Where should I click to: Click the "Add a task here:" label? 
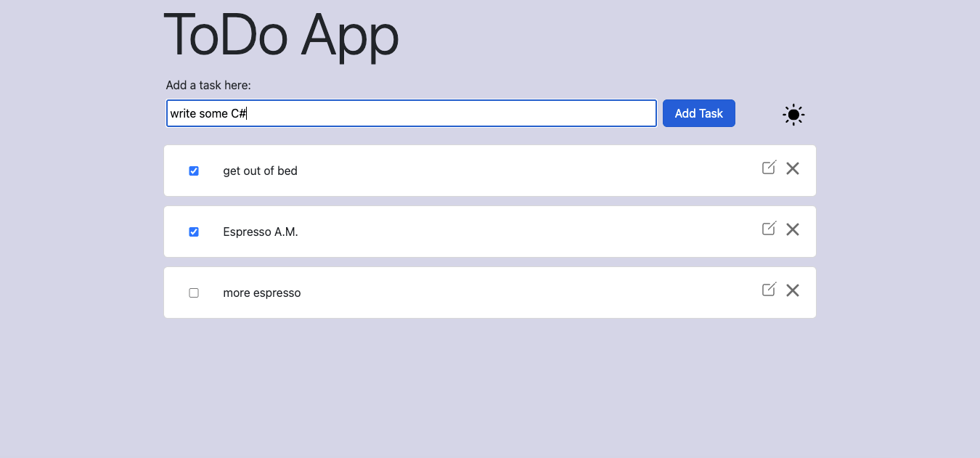pos(208,85)
